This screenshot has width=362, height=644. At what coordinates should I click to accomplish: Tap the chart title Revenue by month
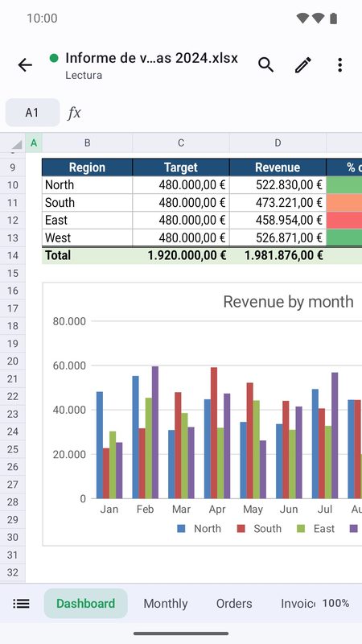(x=288, y=302)
